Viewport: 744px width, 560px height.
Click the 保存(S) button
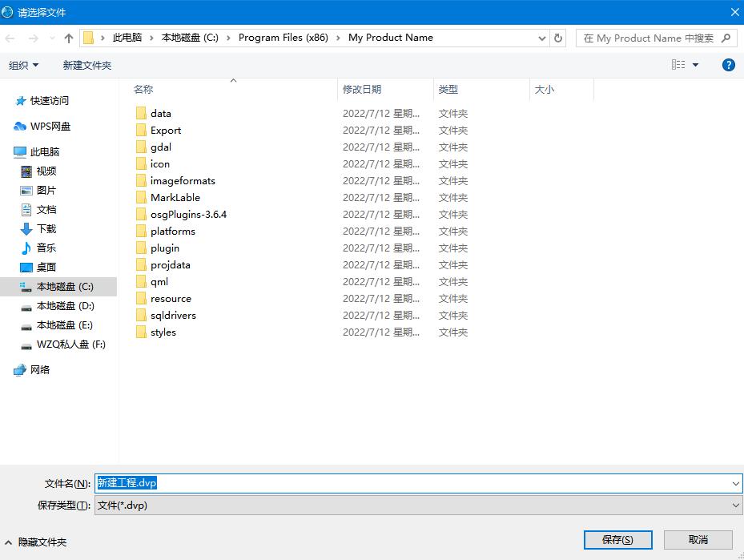tap(617, 540)
